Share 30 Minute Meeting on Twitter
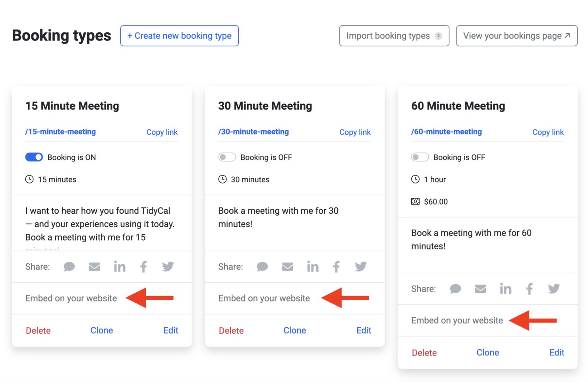The width and height of the screenshot is (588, 392). pos(361,266)
